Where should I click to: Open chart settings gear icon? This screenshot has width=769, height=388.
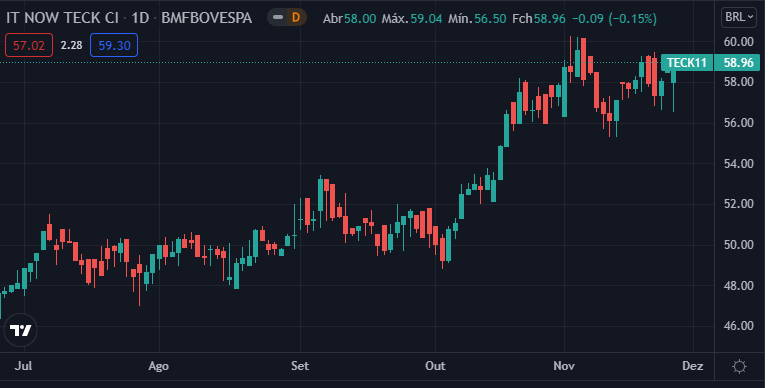(x=739, y=366)
